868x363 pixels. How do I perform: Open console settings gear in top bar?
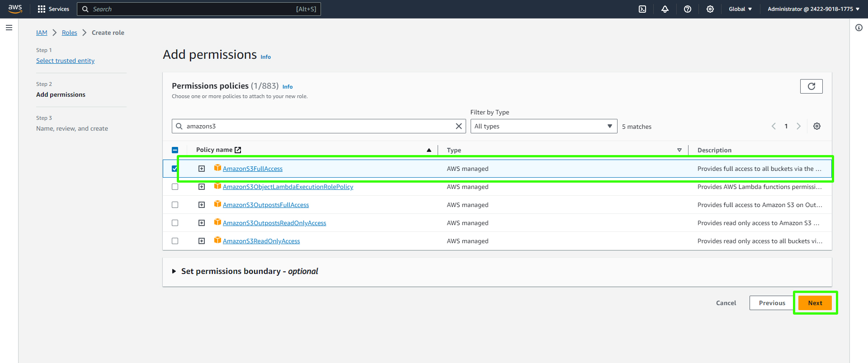(x=710, y=9)
